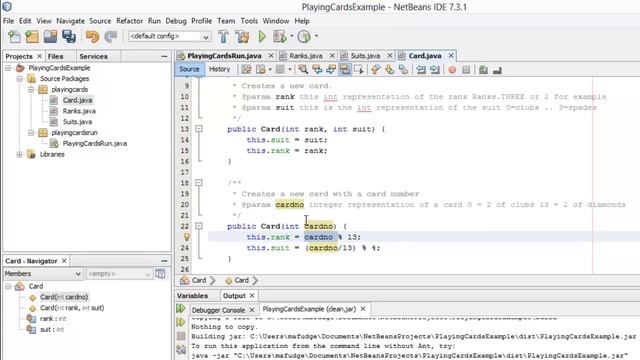Viewport: 640px width, 360px height.
Task: Open the Services panel tab
Action: coord(93,56)
